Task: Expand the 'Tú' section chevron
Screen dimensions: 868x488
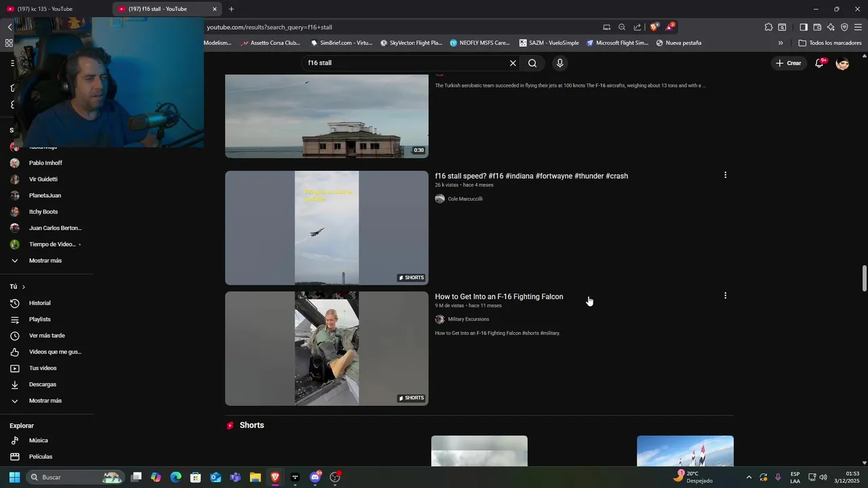Action: click(x=23, y=287)
